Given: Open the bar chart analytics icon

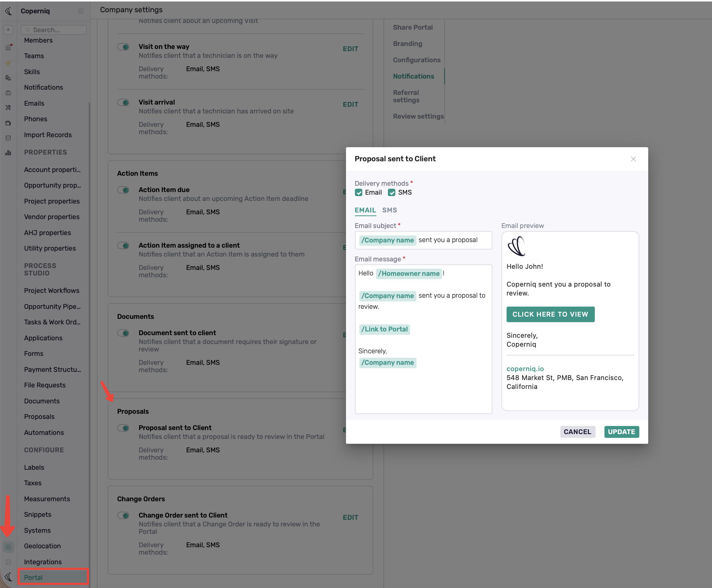Looking at the screenshot, I should click(x=8, y=153).
